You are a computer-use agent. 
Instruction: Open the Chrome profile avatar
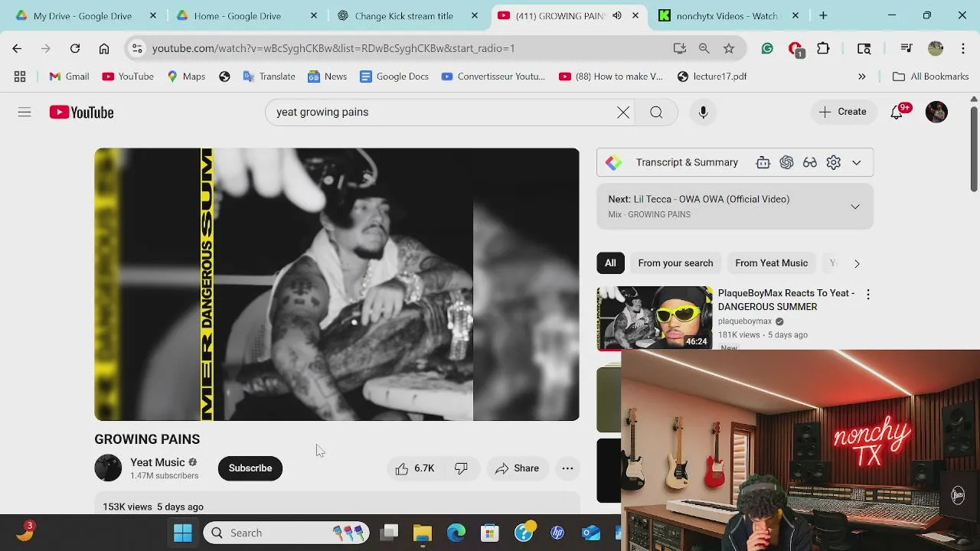click(x=936, y=48)
